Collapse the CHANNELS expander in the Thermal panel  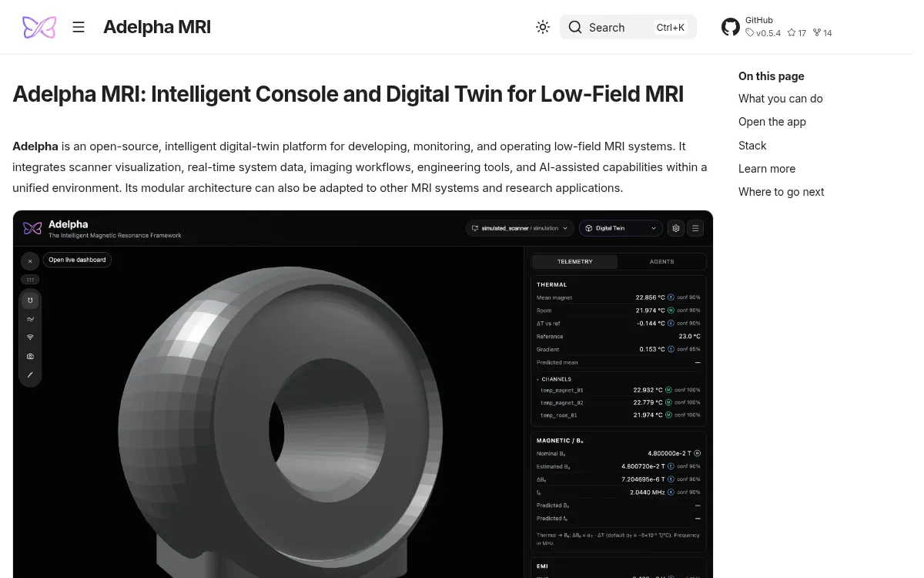click(x=554, y=379)
